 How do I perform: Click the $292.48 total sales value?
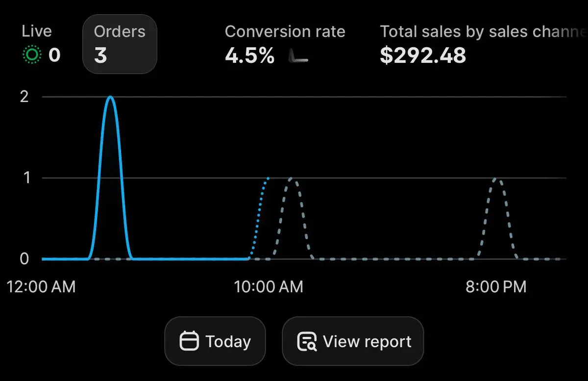(423, 56)
